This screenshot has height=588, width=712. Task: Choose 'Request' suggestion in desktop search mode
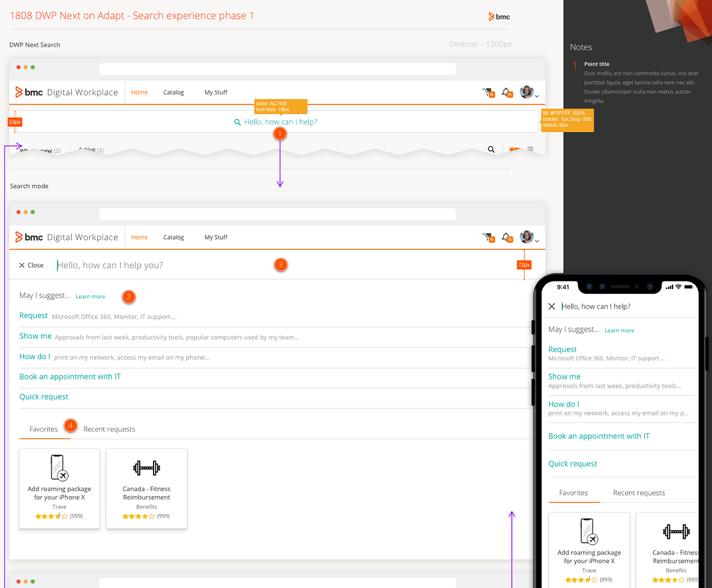point(33,315)
